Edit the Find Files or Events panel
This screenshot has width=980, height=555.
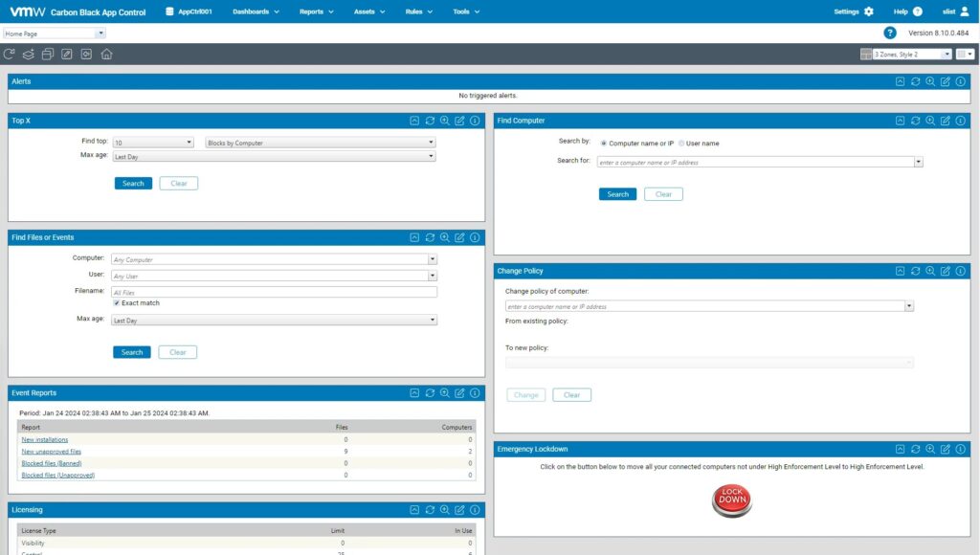pos(459,237)
